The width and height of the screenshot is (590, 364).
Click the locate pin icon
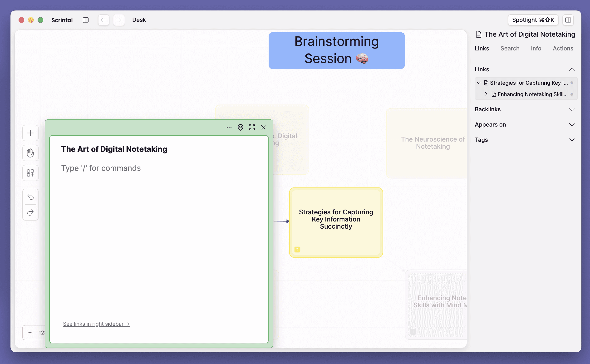click(x=240, y=127)
